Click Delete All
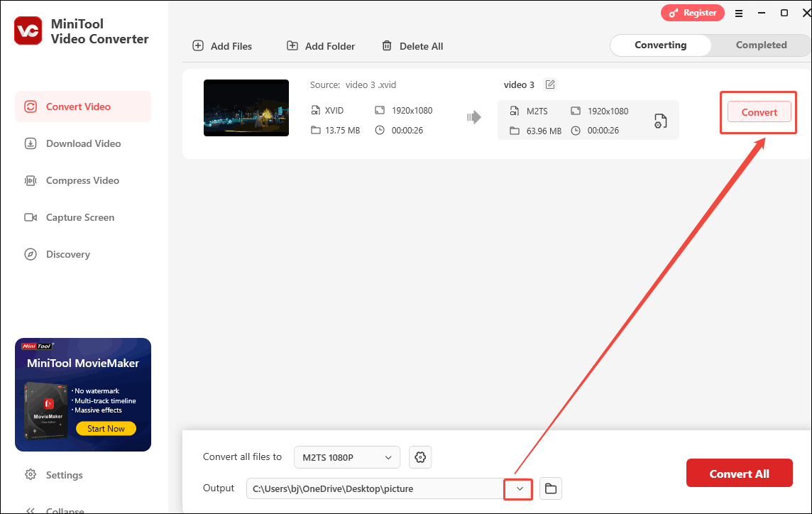 (x=412, y=46)
